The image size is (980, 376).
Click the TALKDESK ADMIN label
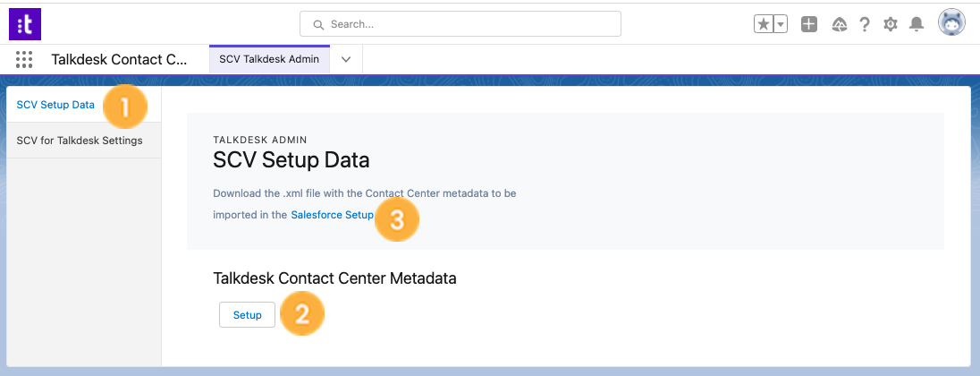[x=259, y=140]
